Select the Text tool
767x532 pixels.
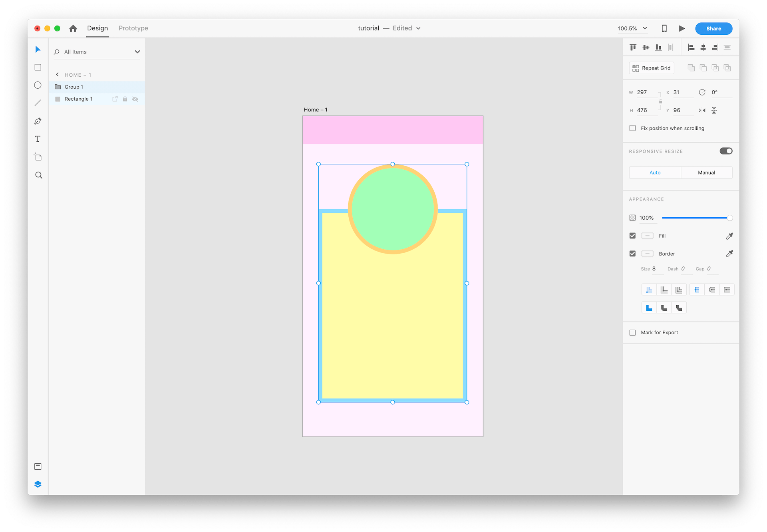pos(38,139)
